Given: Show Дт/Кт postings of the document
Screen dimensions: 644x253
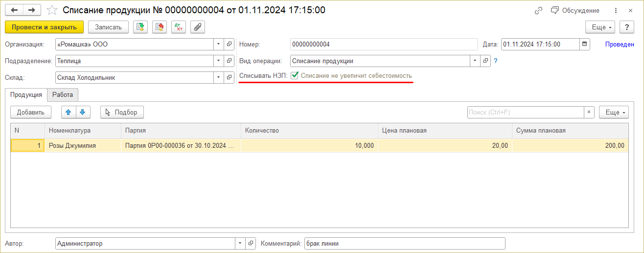Looking at the screenshot, I should point(179,27).
